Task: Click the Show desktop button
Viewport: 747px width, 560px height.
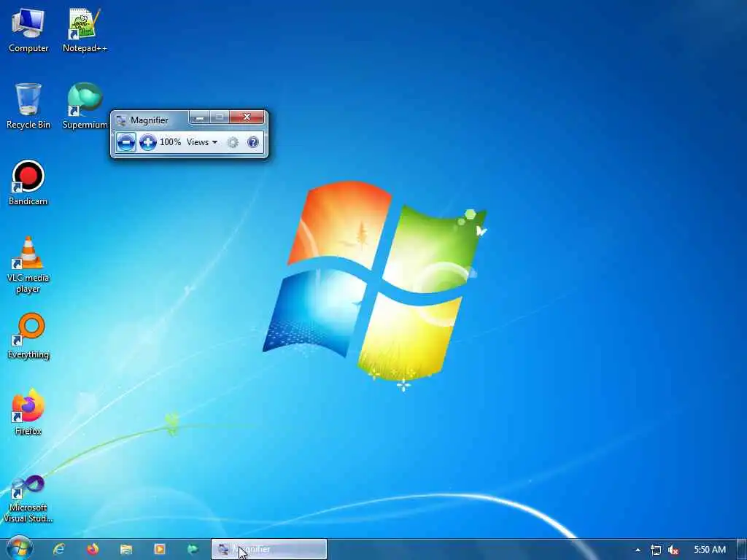Action: [742, 550]
